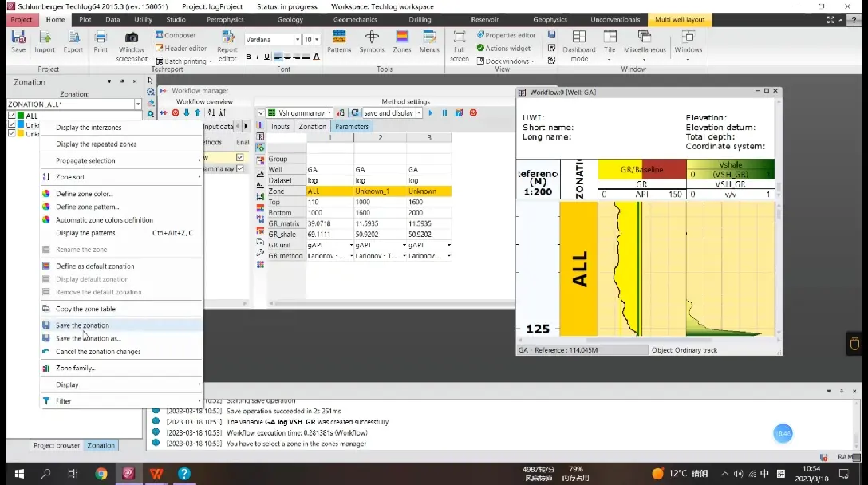The image size is (868, 485).
Task: Switch to the Geology ribbon tab
Action: pyautogui.click(x=290, y=19)
